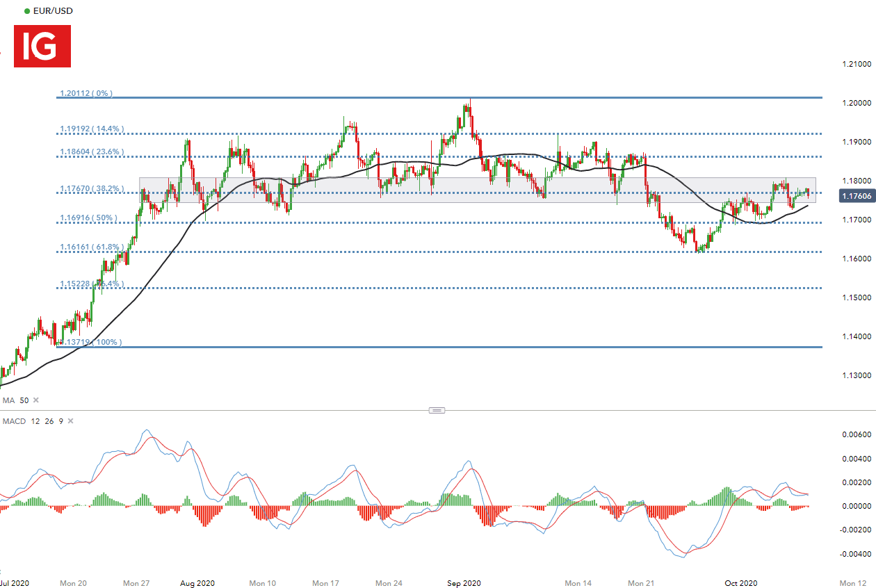Click the 0.00200 MACD axis value
The width and height of the screenshot is (876, 588).
coord(857,482)
